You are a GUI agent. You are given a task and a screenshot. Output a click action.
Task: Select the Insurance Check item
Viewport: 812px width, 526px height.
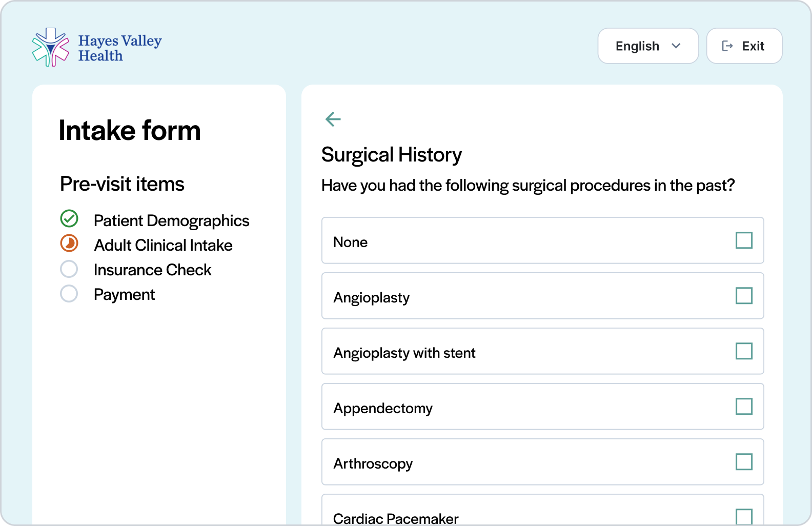[152, 270]
